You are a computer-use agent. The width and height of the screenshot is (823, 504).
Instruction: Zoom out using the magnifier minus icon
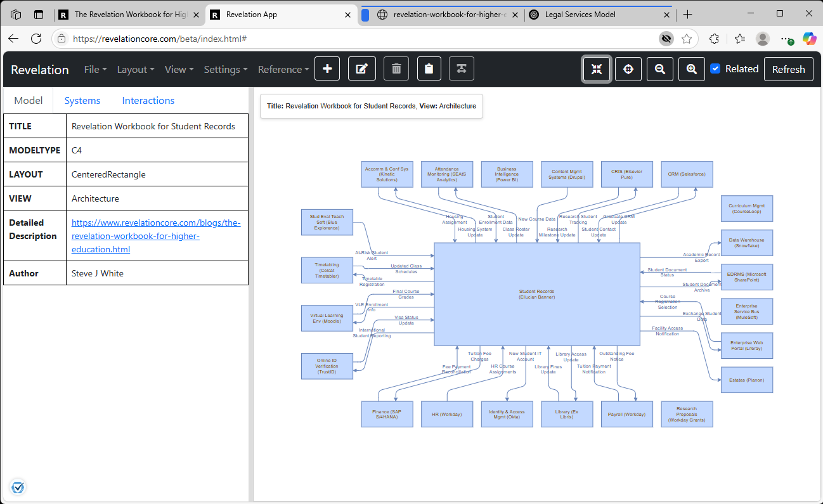659,68
